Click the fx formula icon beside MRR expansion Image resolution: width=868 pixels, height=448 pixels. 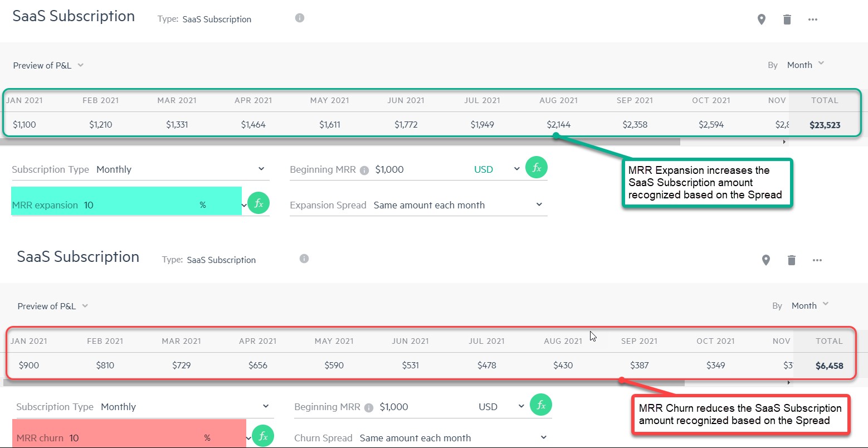[259, 203]
